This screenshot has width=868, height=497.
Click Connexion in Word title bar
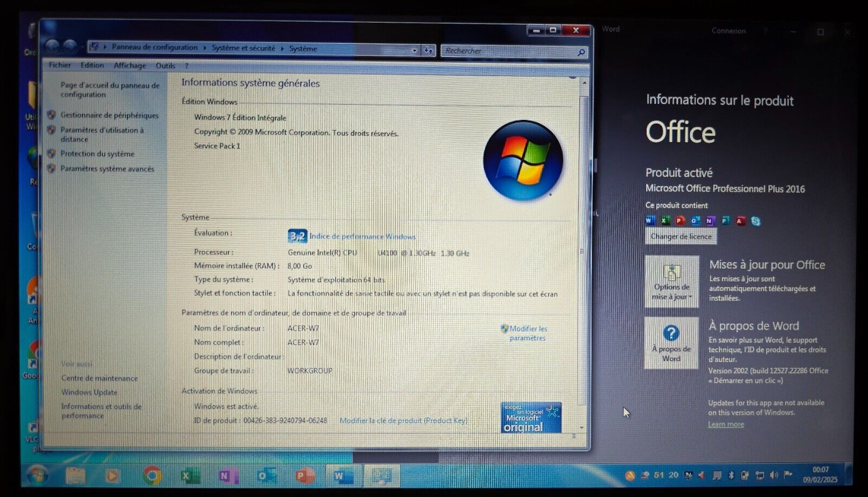tap(729, 31)
